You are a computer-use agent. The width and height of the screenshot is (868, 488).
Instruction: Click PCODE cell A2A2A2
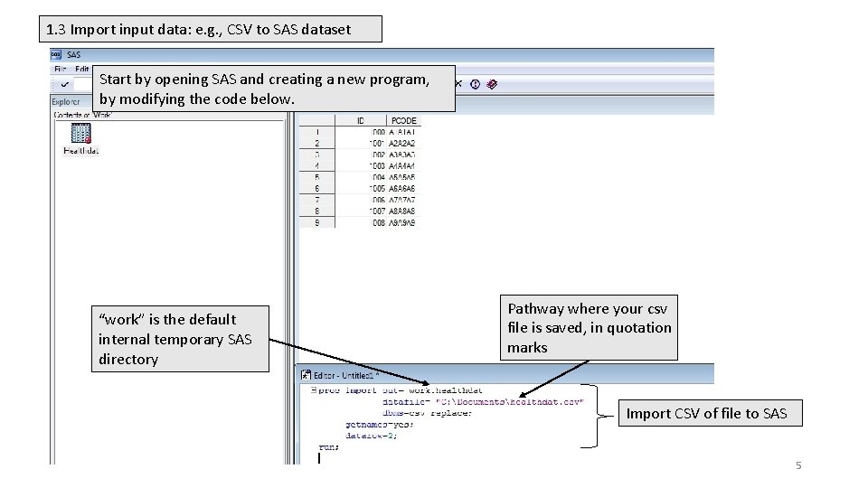[401, 144]
